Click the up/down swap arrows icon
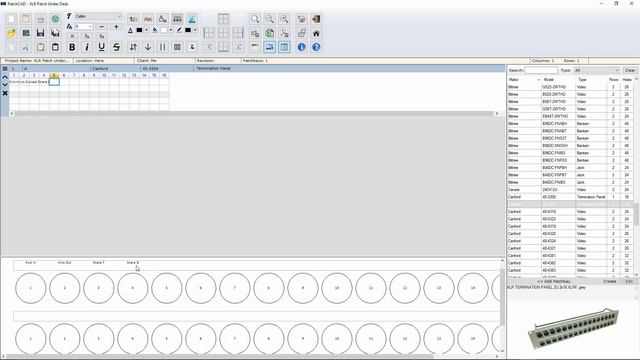 tap(133, 47)
